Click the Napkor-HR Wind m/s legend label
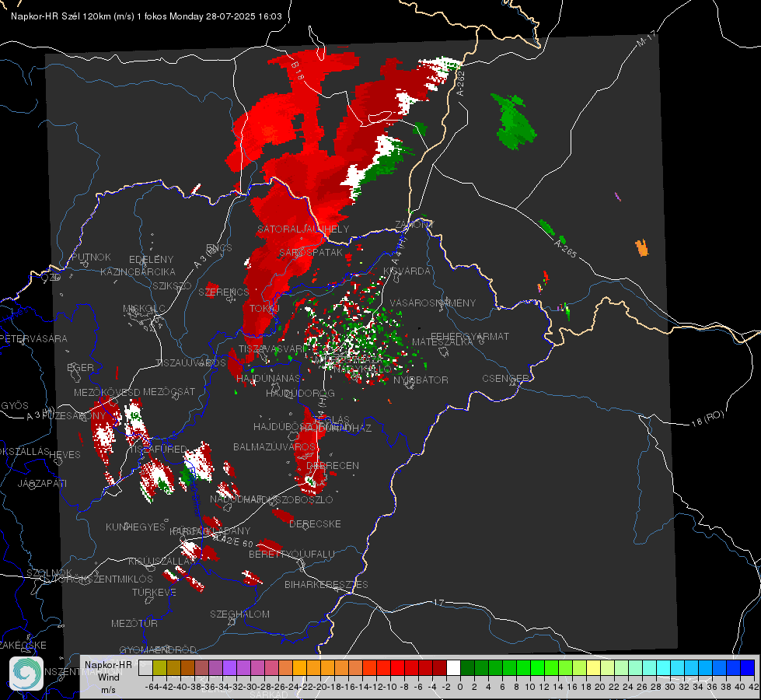Viewport: 761px width, 700px height. click(x=108, y=677)
